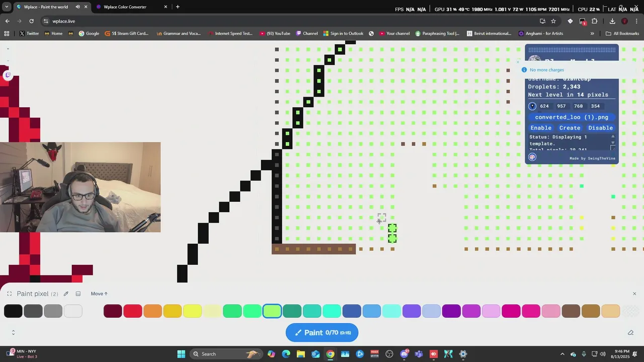Screen dimensions: 644x362
Task: Open the browser apps grid icon
Action: pyautogui.click(x=7, y=34)
